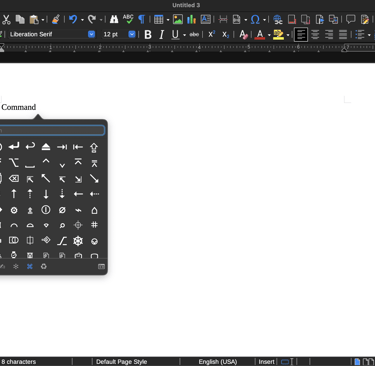The width and height of the screenshot is (375, 366).
Task: Insert a hyperlink with the globe icon
Action: coord(277,20)
